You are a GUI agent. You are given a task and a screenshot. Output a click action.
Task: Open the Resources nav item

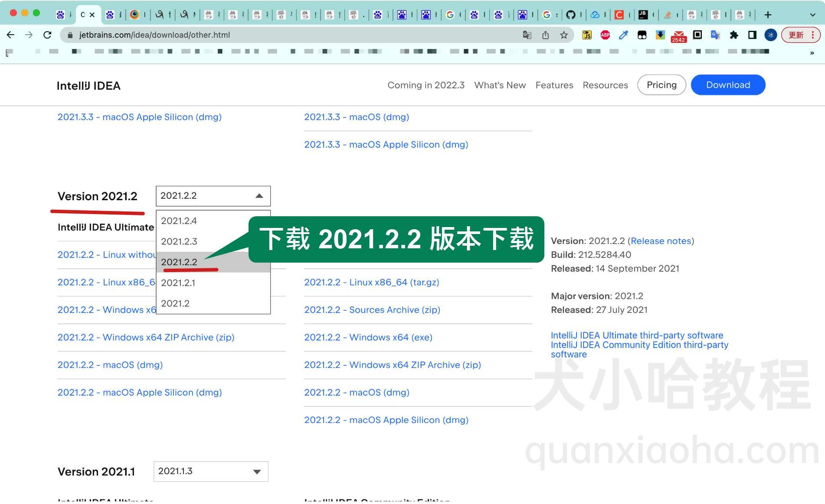605,85
